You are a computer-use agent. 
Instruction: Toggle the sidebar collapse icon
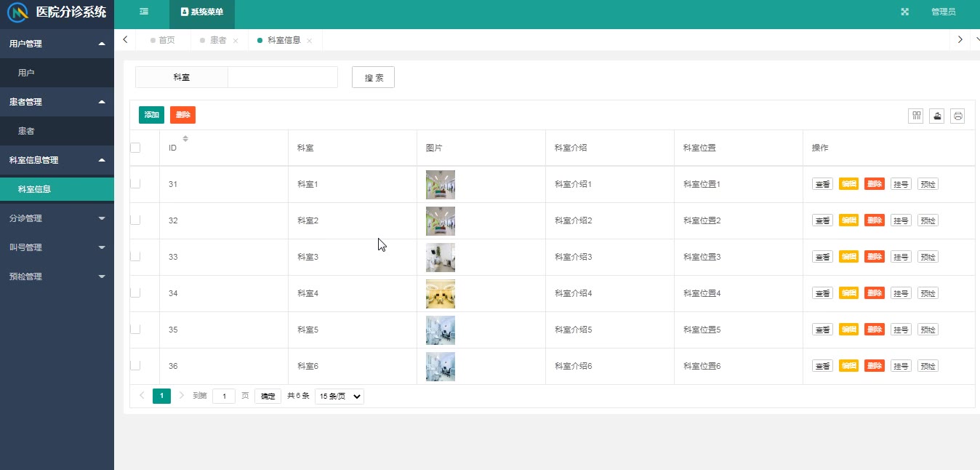point(144,12)
